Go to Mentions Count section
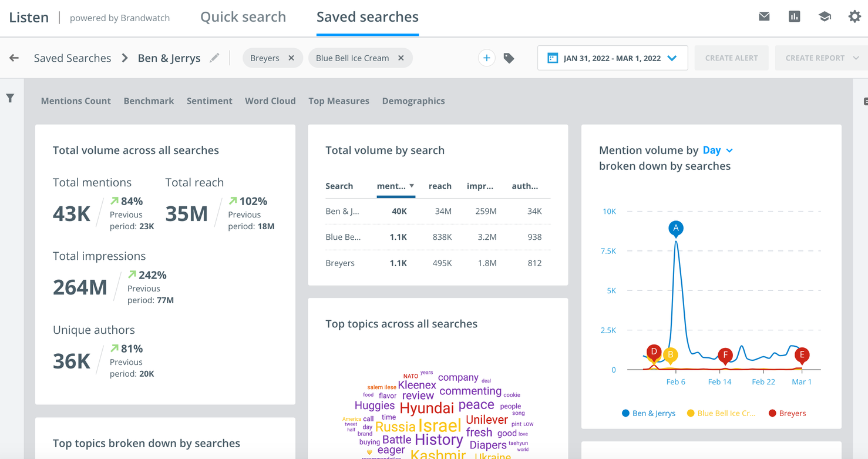868x459 pixels. point(76,100)
